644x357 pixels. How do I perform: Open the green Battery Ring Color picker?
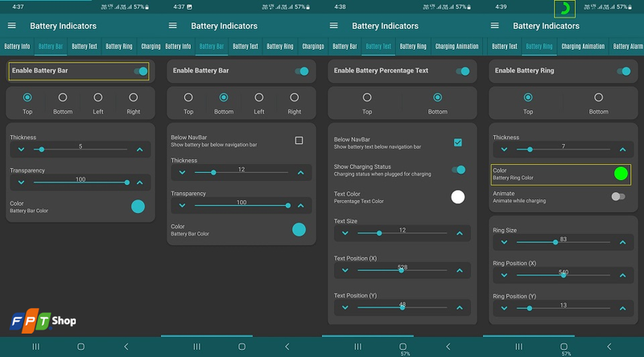pos(621,174)
